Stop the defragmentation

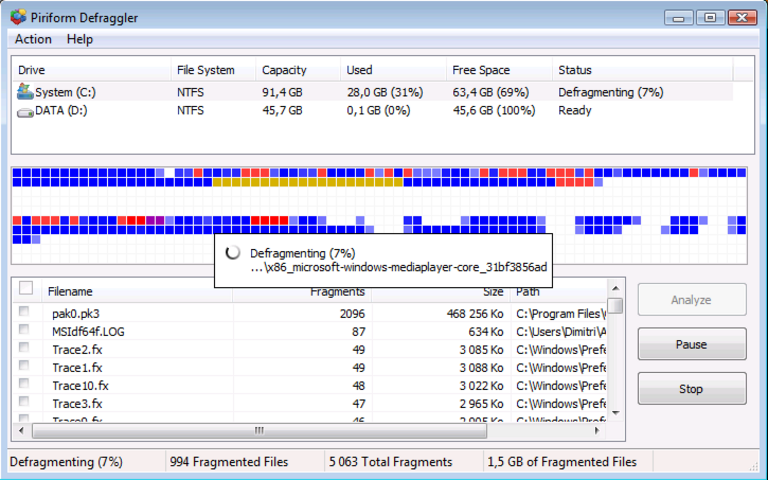[692, 389]
